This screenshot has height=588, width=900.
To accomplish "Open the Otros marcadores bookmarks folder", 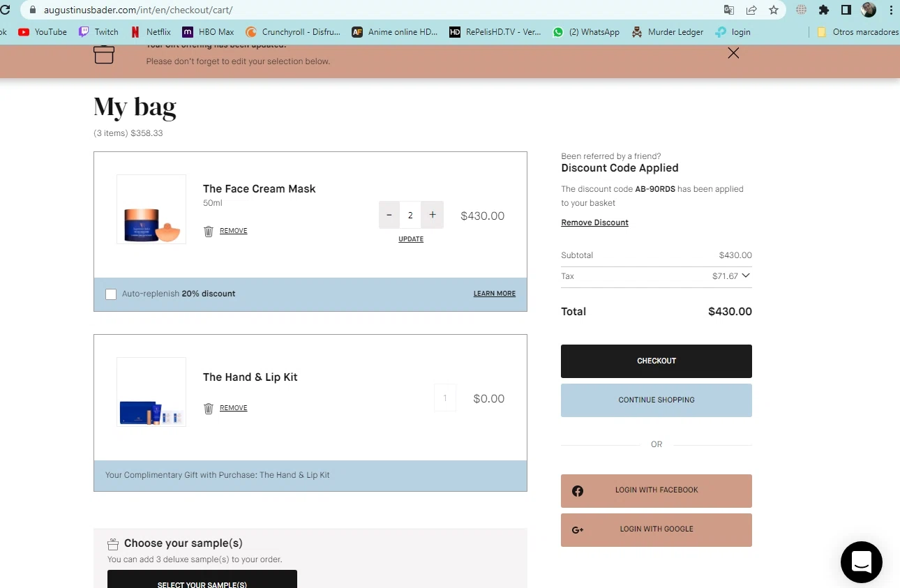I will 857,32.
